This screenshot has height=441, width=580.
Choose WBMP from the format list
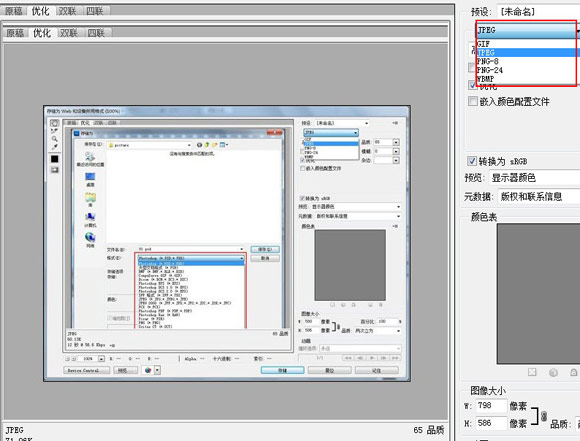[526, 79]
